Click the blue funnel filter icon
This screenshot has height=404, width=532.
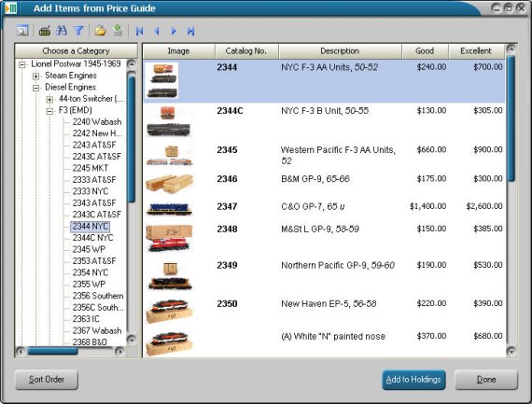(x=78, y=31)
